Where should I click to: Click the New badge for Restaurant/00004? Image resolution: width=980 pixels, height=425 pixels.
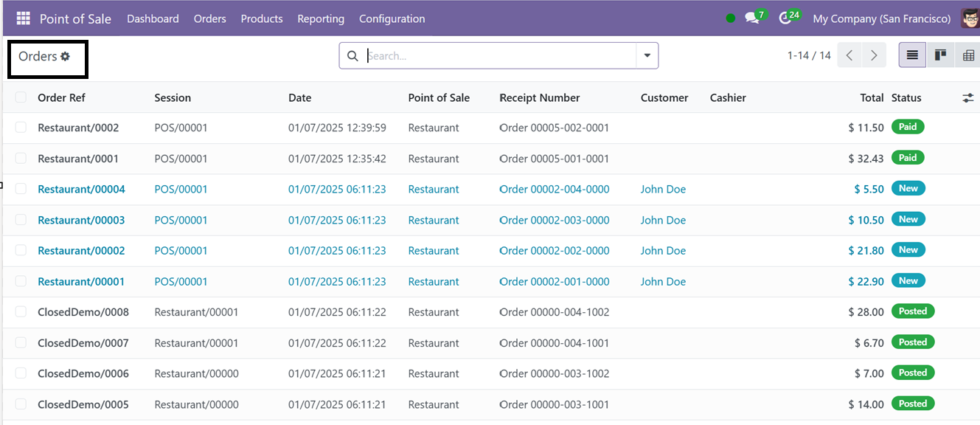coord(908,188)
